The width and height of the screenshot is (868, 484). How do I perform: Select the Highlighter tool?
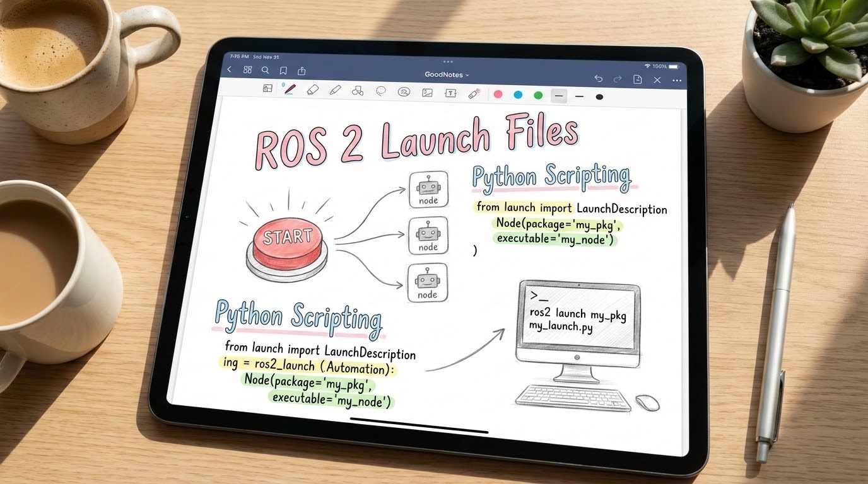coord(335,90)
